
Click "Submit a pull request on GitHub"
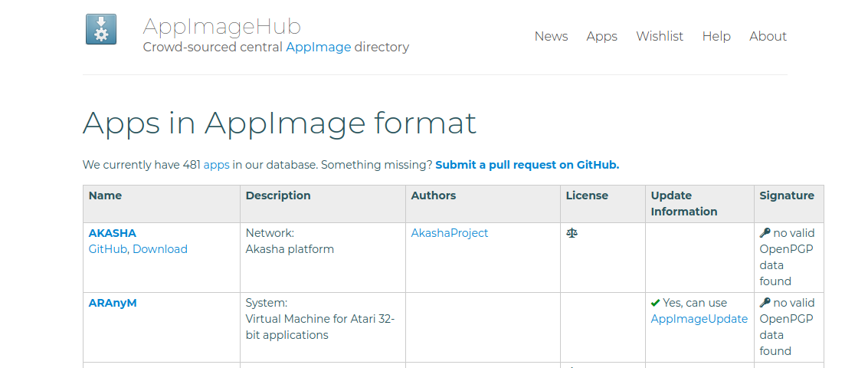tap(527, 164)
